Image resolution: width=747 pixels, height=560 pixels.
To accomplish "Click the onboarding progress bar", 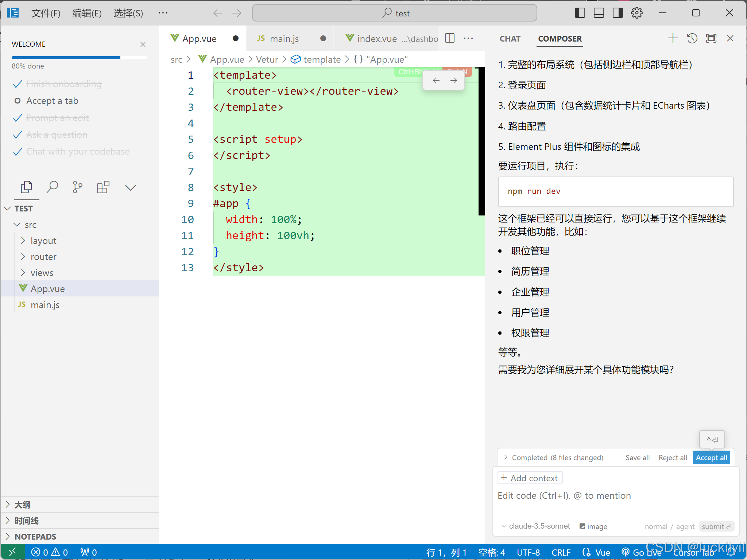I will (79, 58).
